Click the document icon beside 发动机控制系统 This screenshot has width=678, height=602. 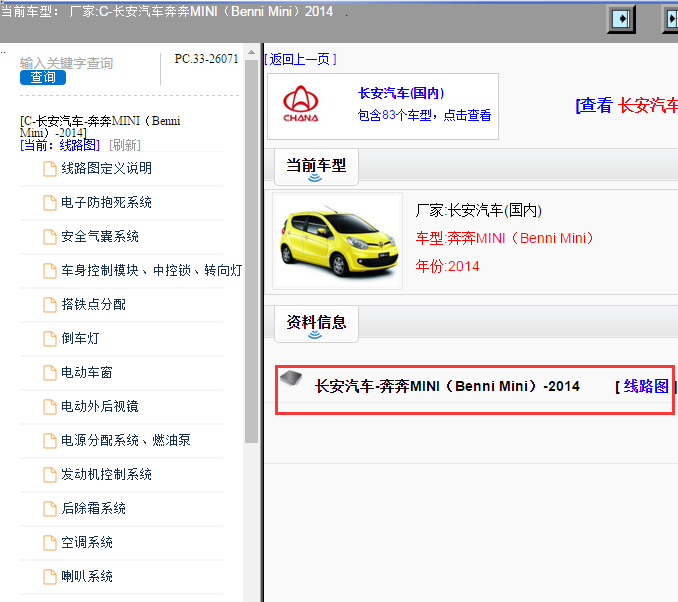click(x=50, y=475)
